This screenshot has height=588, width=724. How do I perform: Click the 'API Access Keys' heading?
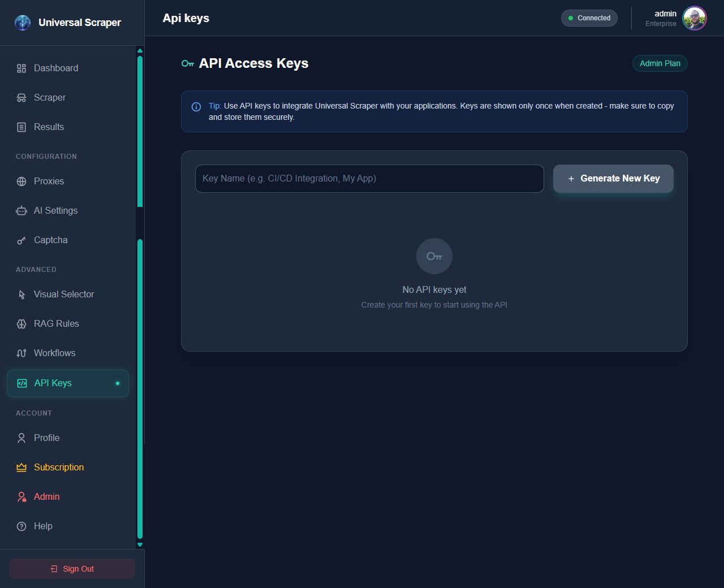(253, 63)
